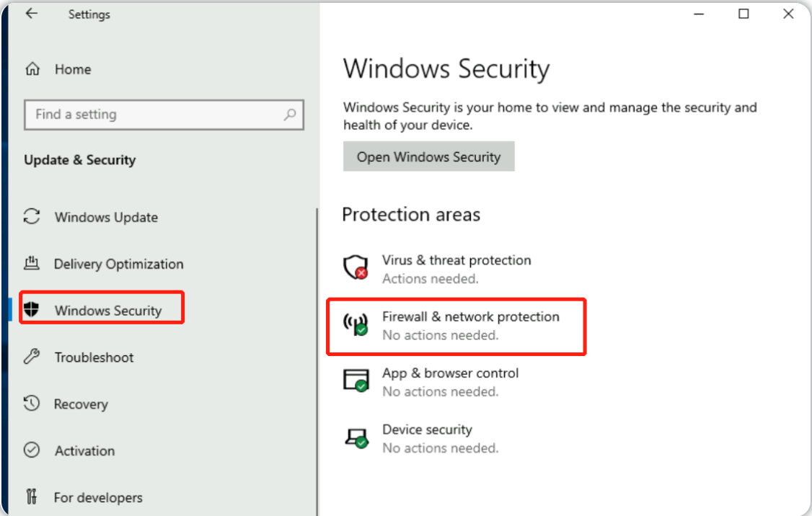Viewport: 812px width, 516px height.
Task: Click the Activation checkmark circle icon
Action: (x=32, y=450)
